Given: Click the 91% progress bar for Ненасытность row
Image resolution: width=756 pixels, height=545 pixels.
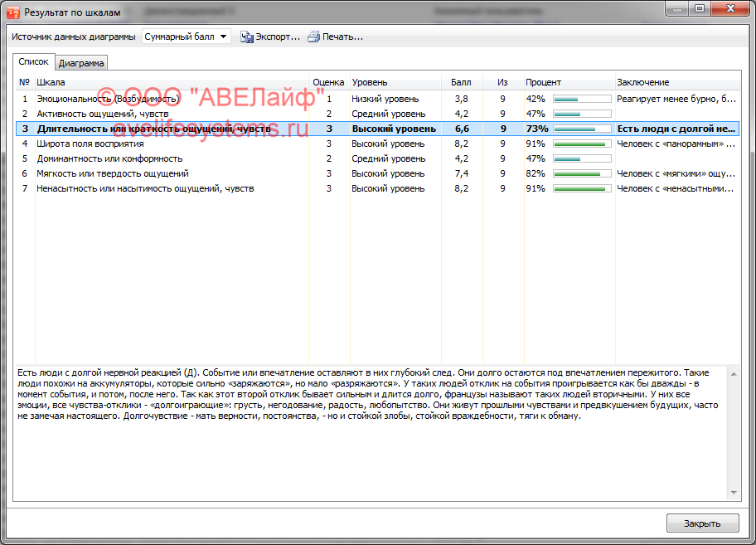Looking at the screenshot, I should pyautogui.click(x=582, y=188).
